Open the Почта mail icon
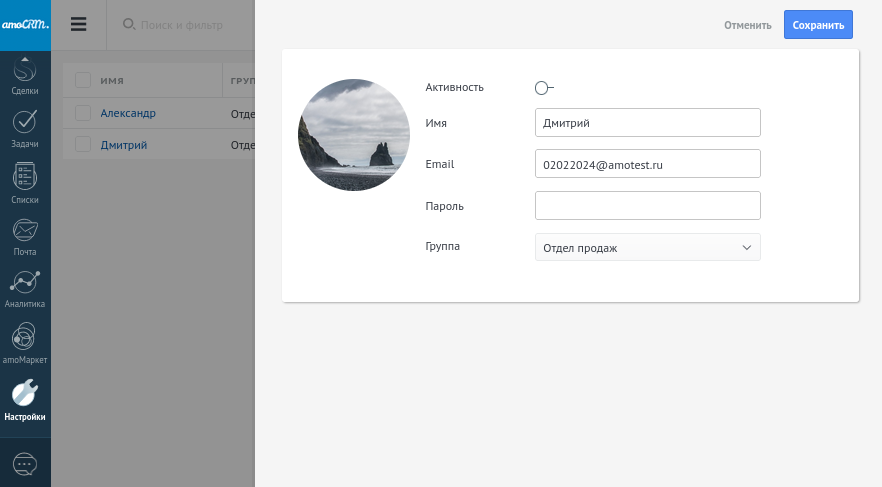Viewport: 882px width, 487px height. coord(25,231)
